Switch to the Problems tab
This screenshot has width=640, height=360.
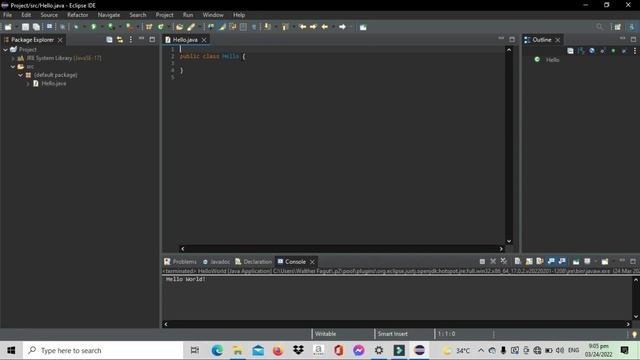[180, 262]
